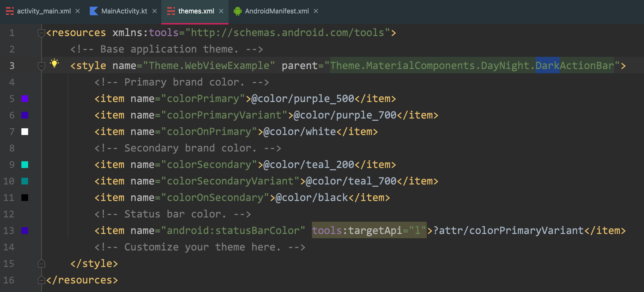Click the Android icon on AndroidManifest.xml tab
Screen dimensions: 644x292
[237, 11]
